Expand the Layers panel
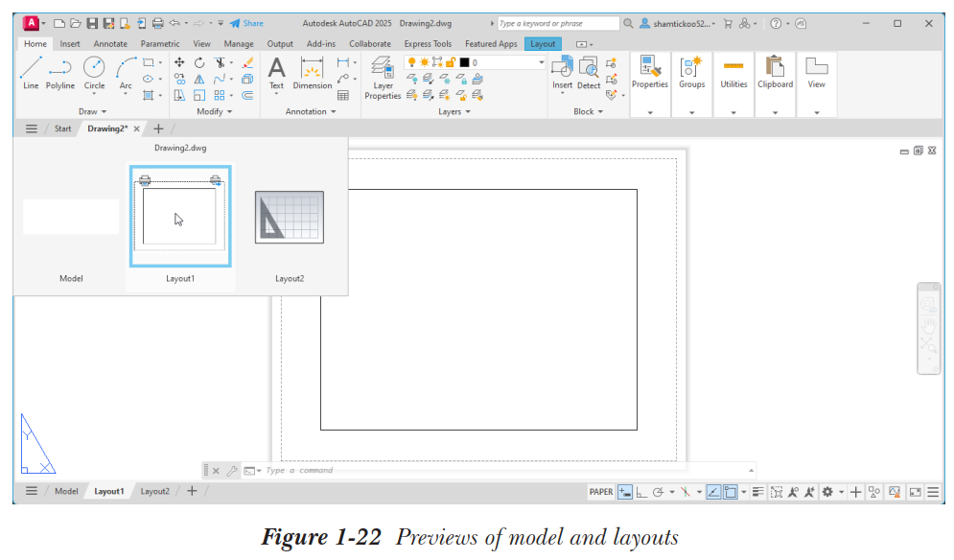This screenshot has height=560, width=954. pos(454,111)
